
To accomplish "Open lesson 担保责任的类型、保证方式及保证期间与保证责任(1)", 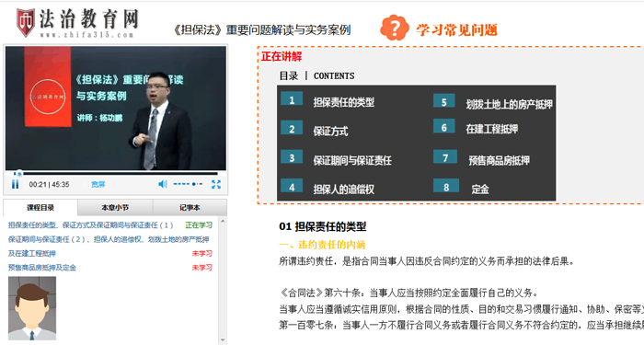I will pos(90,225).
